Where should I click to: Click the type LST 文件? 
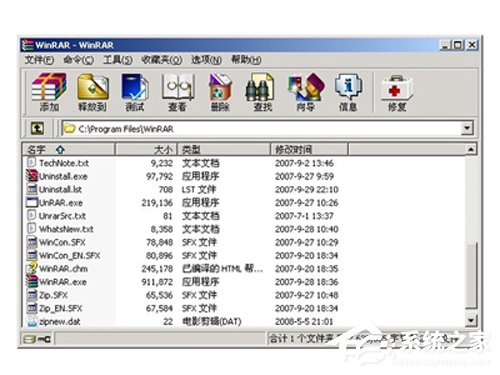199,190
